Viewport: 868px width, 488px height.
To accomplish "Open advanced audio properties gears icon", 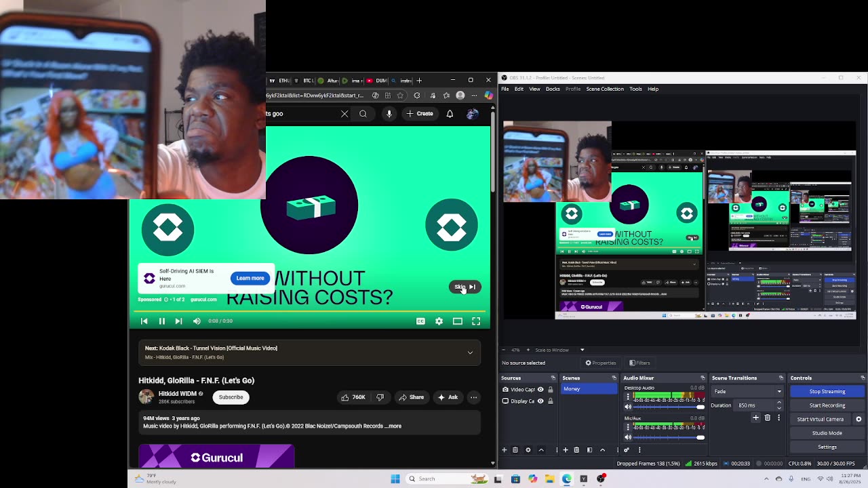I will click(x=626, y=450).
